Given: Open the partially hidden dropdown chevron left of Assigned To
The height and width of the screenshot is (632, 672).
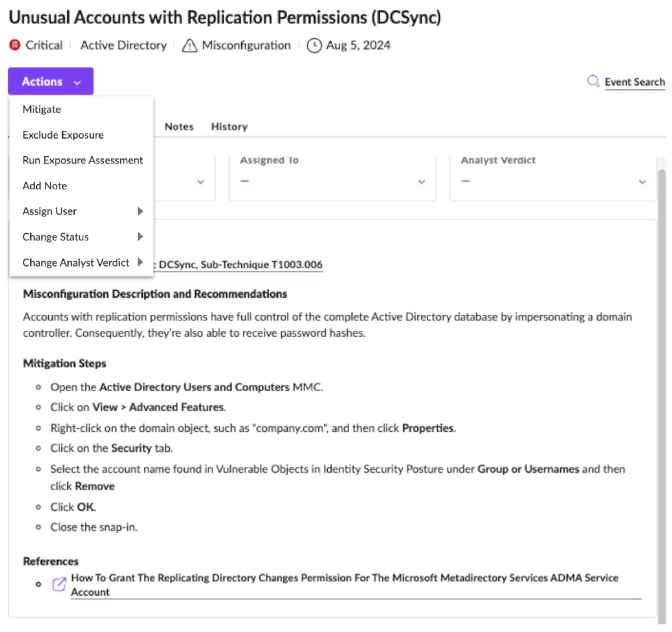Looking at the screenshot, I should (201, 182).
